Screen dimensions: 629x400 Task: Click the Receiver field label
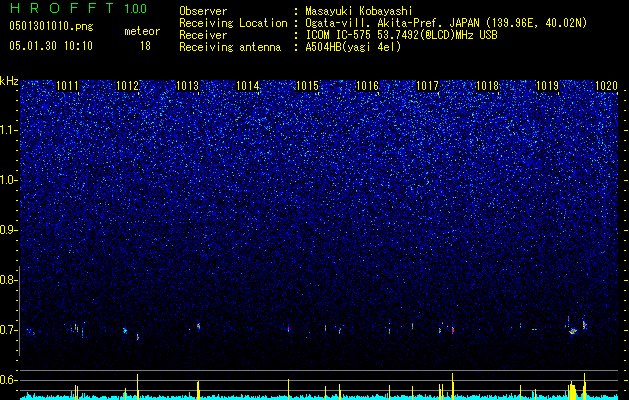(203, 35)
